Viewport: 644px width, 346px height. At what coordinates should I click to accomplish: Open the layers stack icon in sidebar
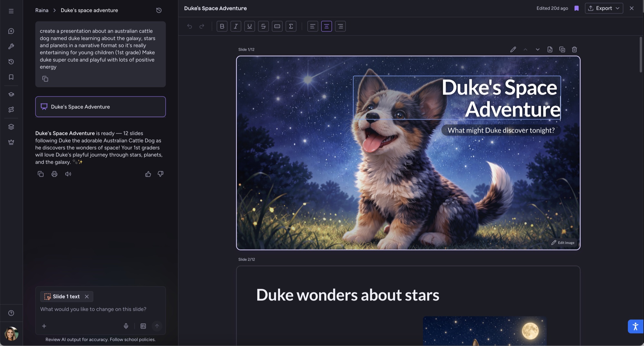[11, 127]
